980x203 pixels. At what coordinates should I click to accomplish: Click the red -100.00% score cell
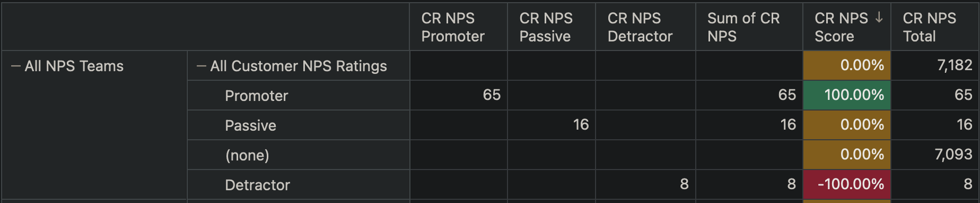coord(847,184)
